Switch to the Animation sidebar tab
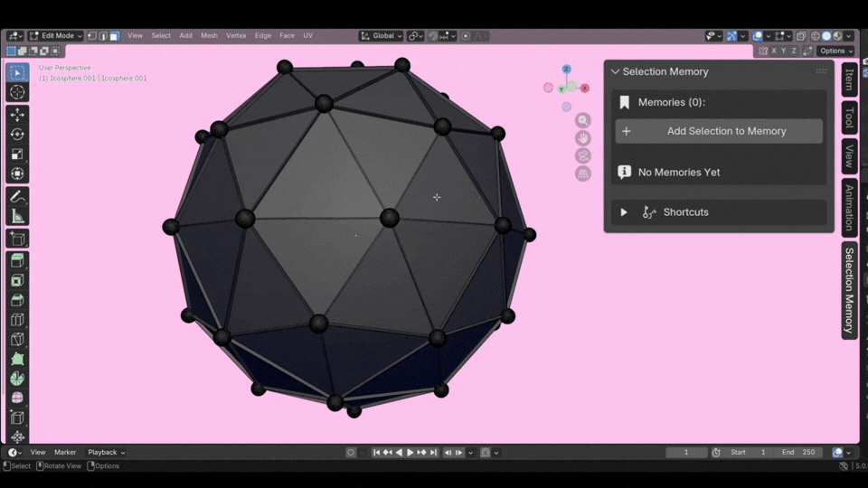The width and height of the screenshot is (868, 488). (849, 208)
